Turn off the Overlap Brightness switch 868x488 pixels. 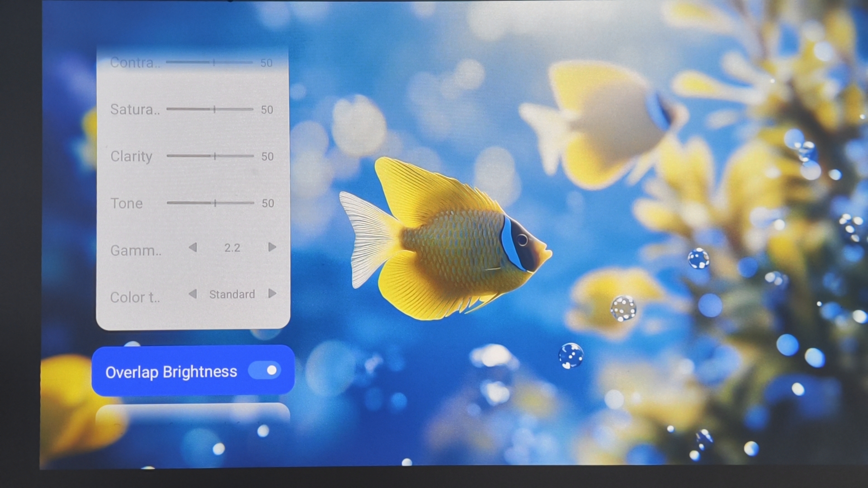(265, 371)
